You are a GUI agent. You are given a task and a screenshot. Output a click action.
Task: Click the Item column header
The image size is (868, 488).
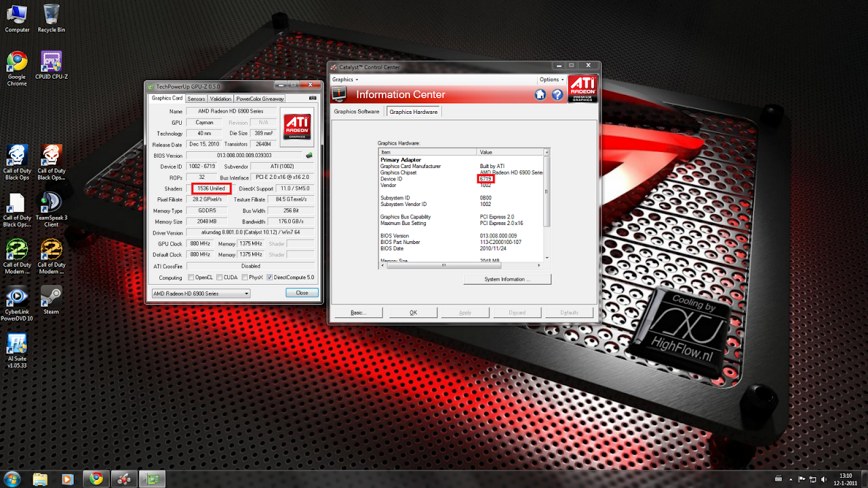(x=428, y=152)
